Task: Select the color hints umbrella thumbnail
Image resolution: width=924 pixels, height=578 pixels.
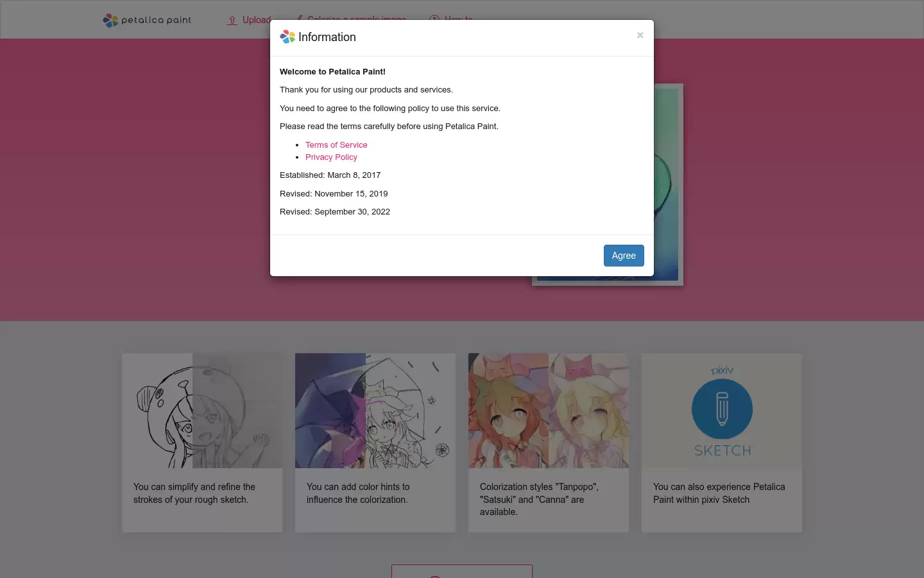Action: 375,410
